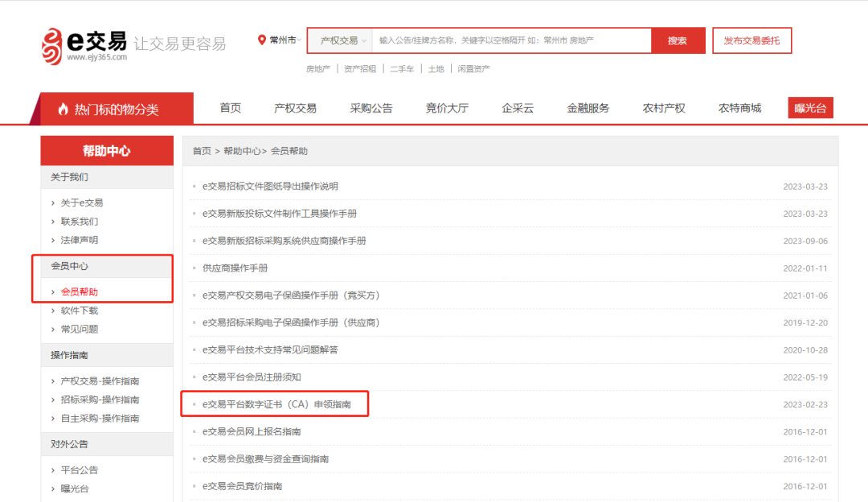Open the 金融服务 navigation tab
Screen dimensions: 868x502
588,108
